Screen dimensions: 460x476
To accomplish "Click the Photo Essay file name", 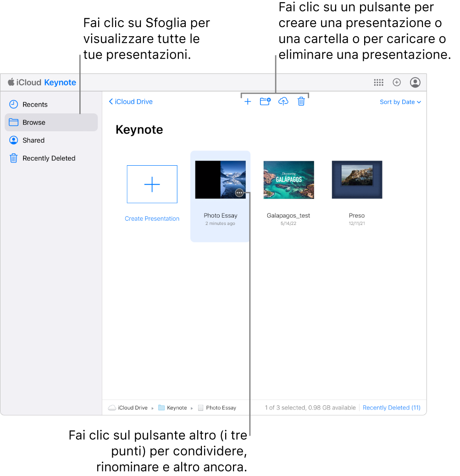I will (x=221, y=216).
